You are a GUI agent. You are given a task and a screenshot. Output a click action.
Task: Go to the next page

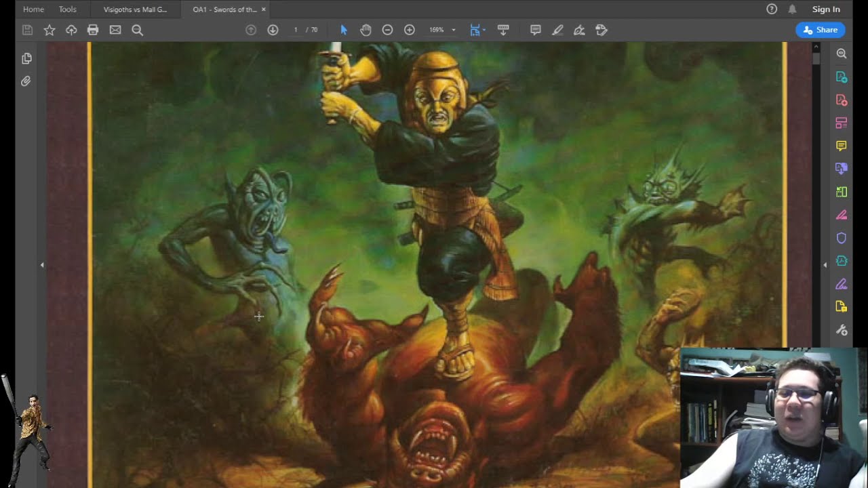tap(273, 30)
